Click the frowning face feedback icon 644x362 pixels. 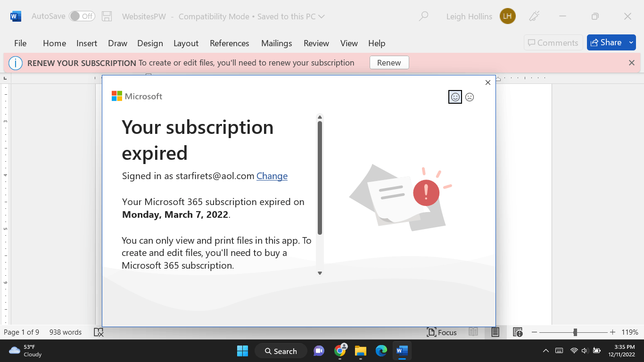click(x=470, y=97)
